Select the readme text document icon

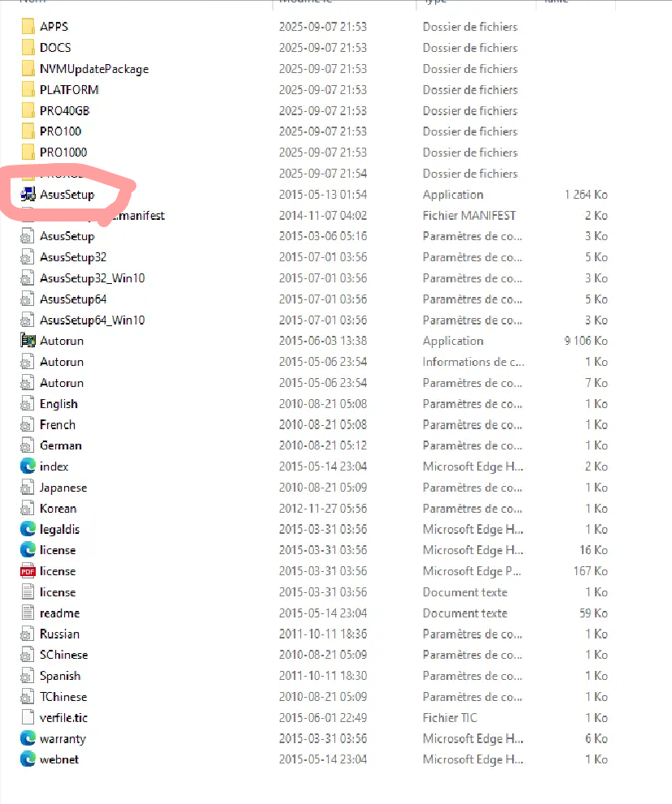(28, 613)
